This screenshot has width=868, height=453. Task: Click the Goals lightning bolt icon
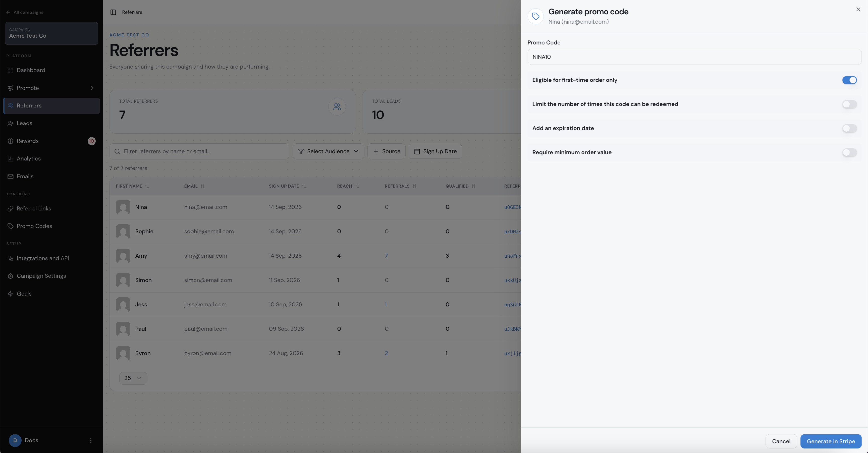pos(11,294)
